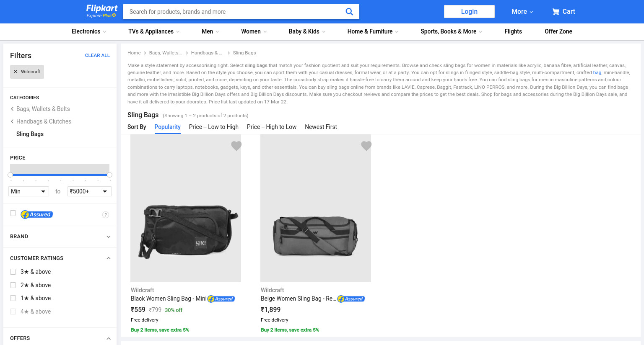Image resolution: width=644 pixels, height=345 pixels.
Task: Open Sports, Books & More menu
Action: click(x=452, y=31)
